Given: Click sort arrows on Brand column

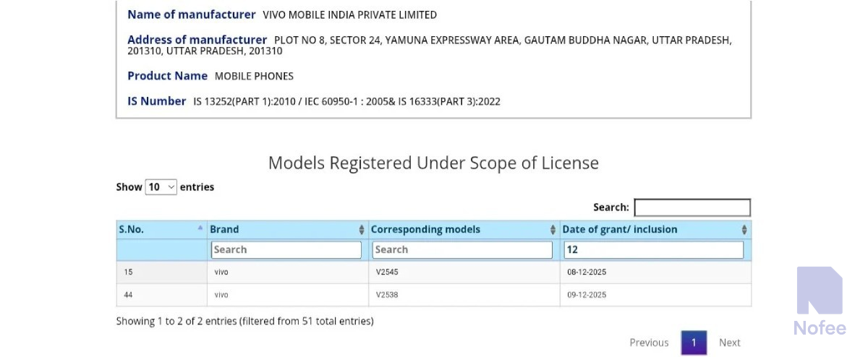Looking at the screenshot, I should [x=362, y=230].
